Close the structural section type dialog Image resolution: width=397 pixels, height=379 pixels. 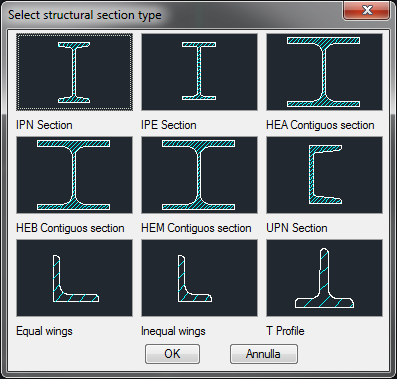[x=367, y=10]
